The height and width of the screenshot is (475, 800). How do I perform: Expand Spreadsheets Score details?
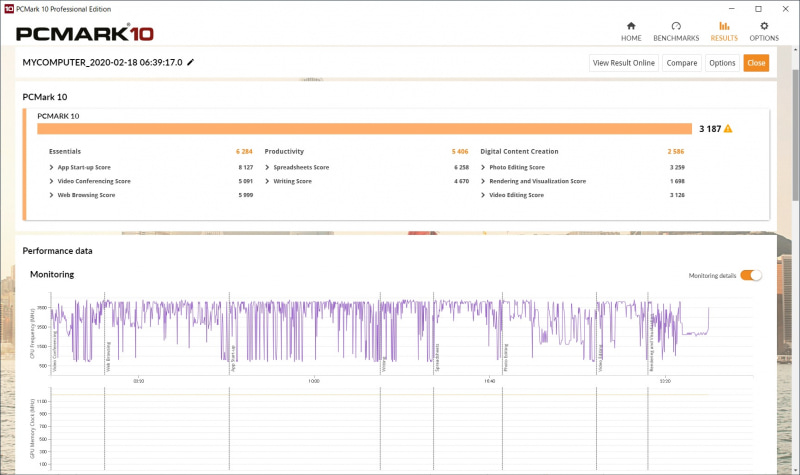point(267,167)
